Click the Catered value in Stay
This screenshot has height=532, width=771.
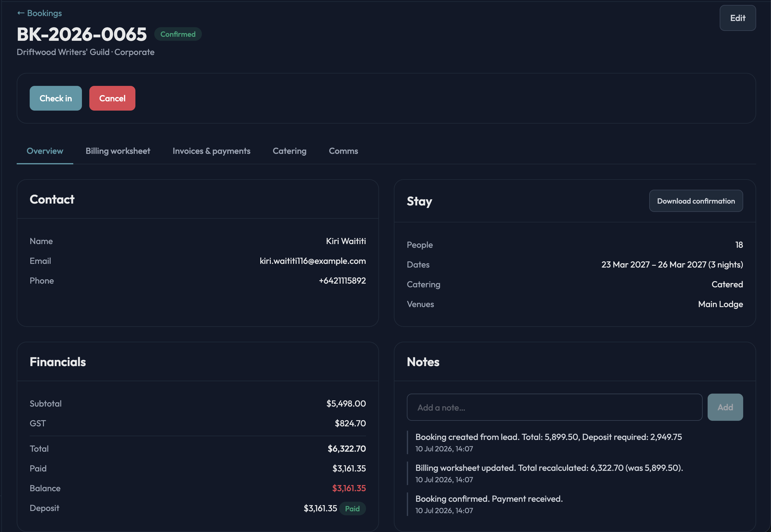point(727,284)
